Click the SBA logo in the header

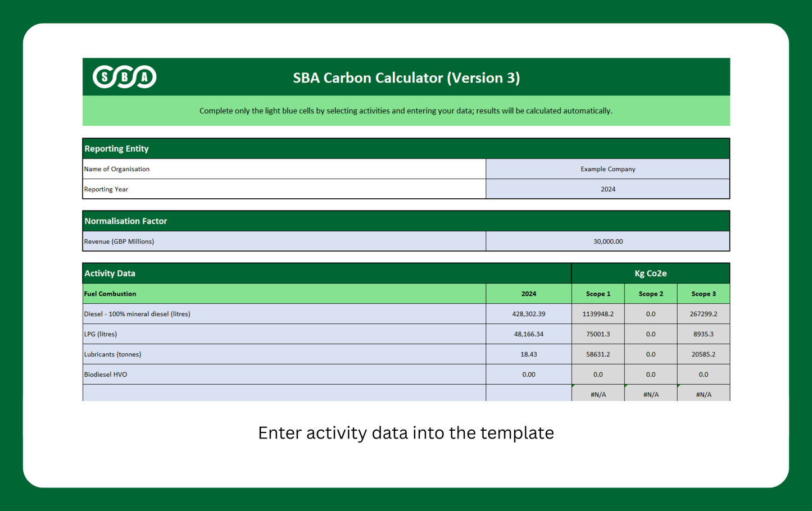124,77
